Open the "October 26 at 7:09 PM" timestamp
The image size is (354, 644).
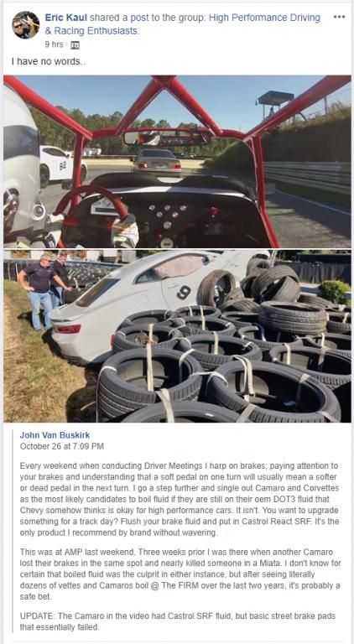[61, 446]
